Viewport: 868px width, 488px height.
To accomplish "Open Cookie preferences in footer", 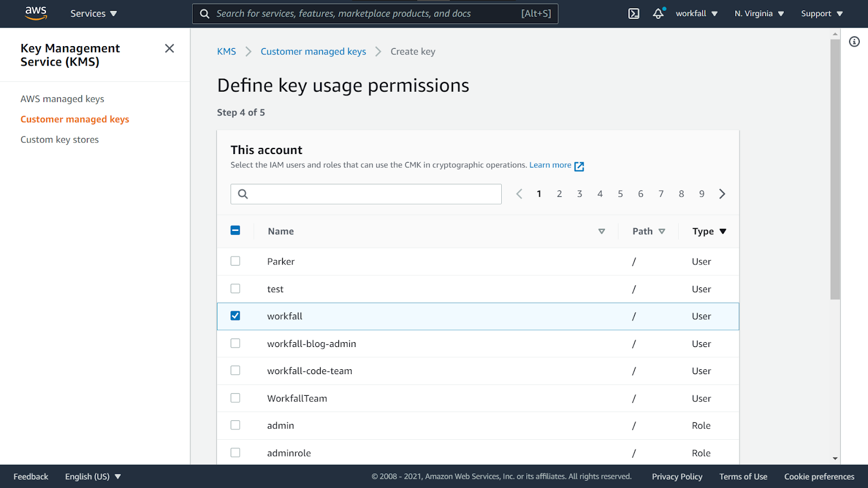I will pos(819,477).
